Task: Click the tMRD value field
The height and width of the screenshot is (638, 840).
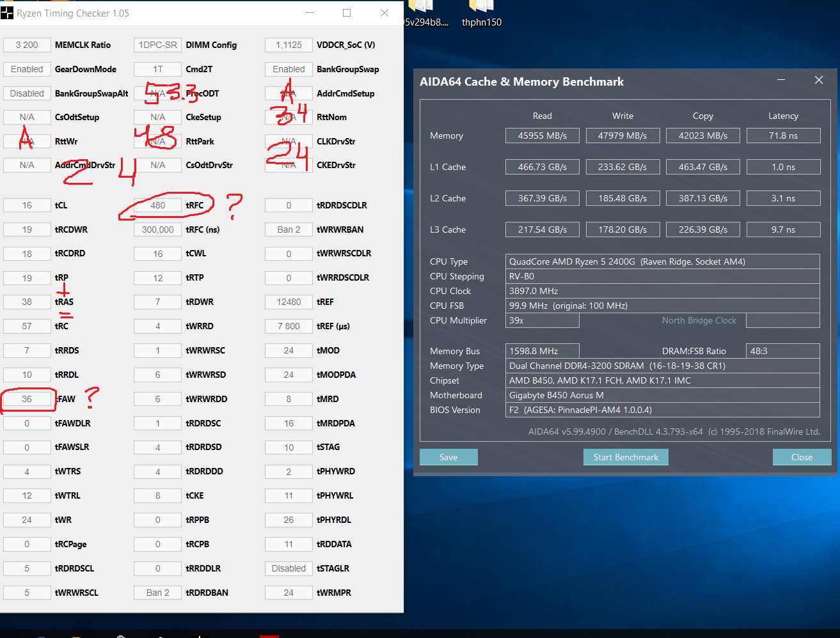Action: pos(289,399)
